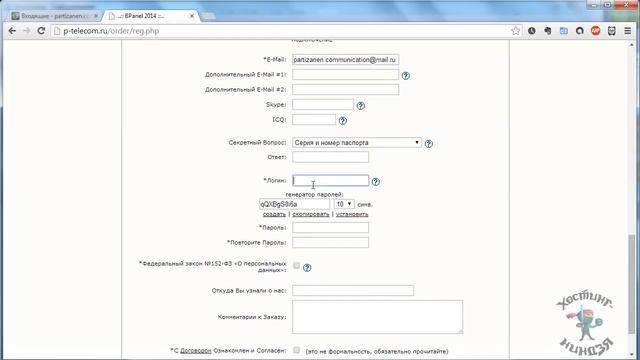Click the black circular headphones extension icon
This screenshot has height=360, width=640.
[x=580, y=31]
